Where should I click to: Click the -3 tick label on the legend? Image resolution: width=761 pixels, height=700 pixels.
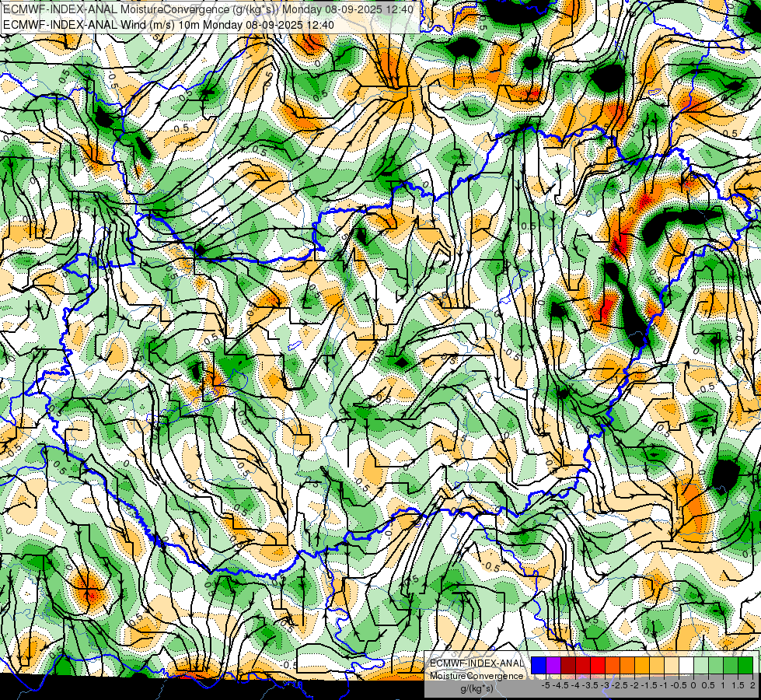(x=605, y=685)
